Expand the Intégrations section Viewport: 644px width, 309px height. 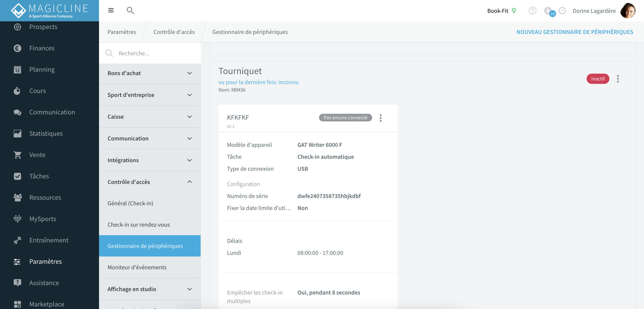150,160
